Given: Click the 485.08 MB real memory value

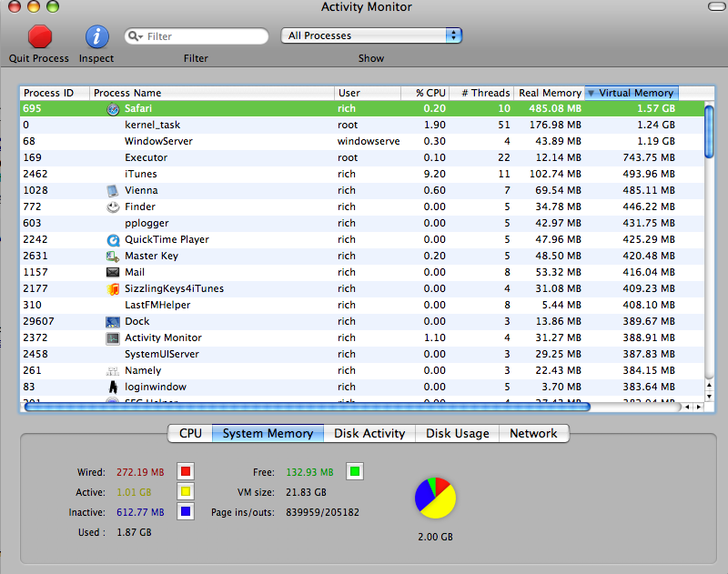Looking at the screenshot, I should pyautogui.click(x=555, y=108).
